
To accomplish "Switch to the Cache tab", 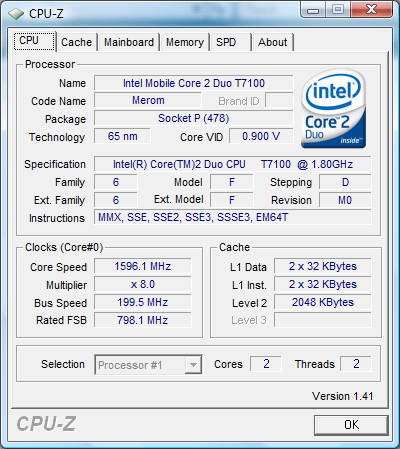I will click(x=76, y=42).
